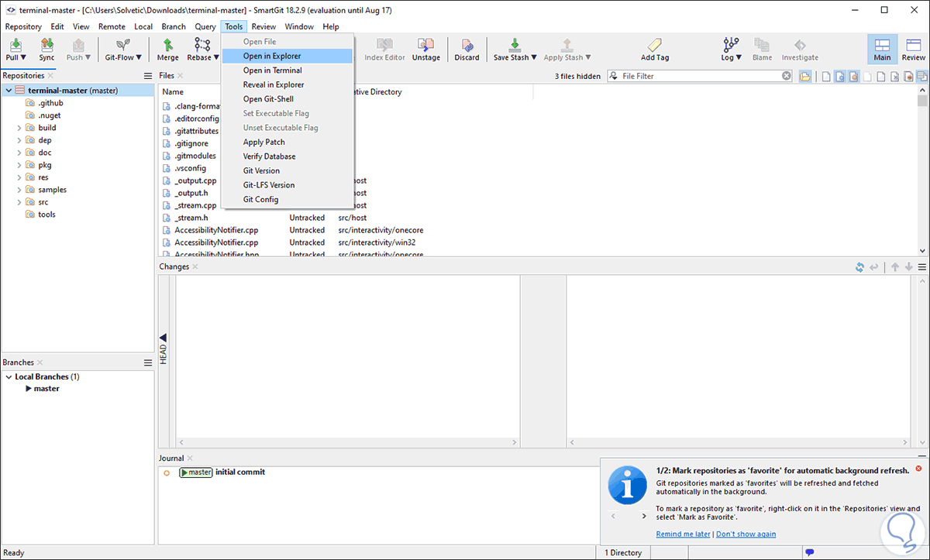The width and height of the screenshot is (930, 560).
Task: Open the Log tool icon
Action: coord(731,45)
